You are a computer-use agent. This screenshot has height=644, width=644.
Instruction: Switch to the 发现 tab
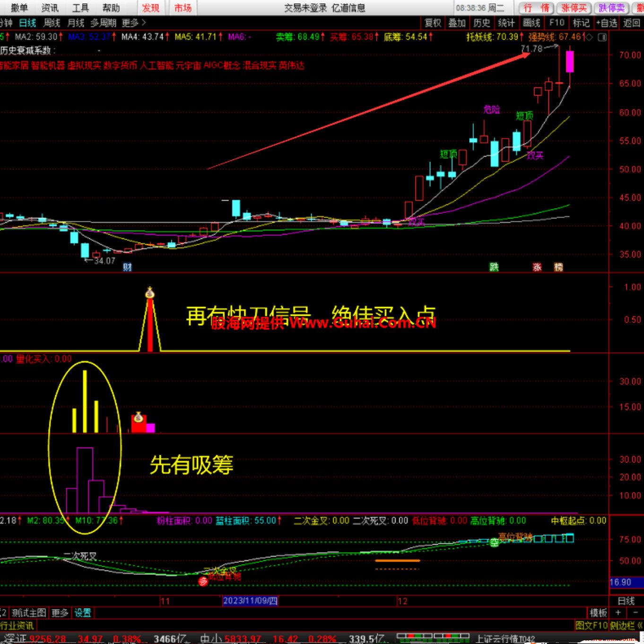coord(151,8)
